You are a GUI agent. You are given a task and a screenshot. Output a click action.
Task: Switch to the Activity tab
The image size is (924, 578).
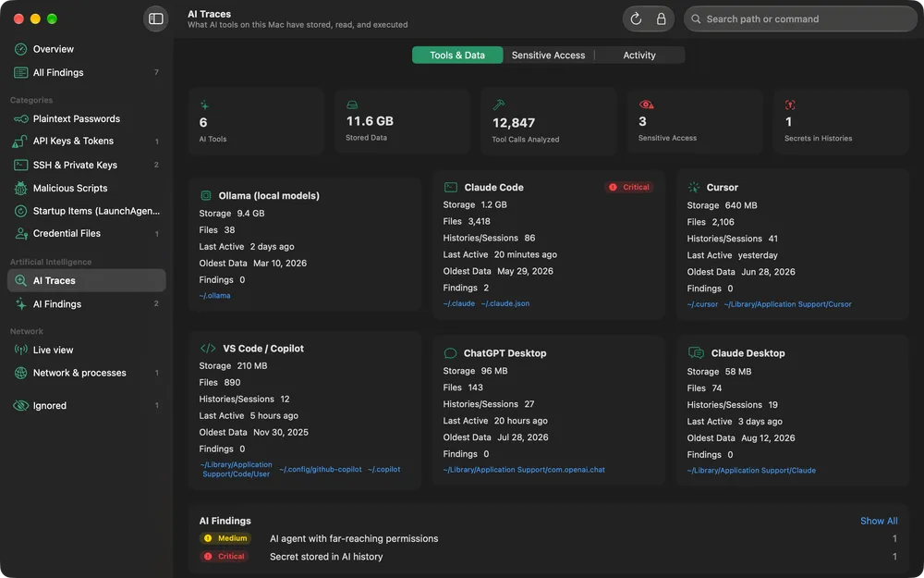coord(639,55)
